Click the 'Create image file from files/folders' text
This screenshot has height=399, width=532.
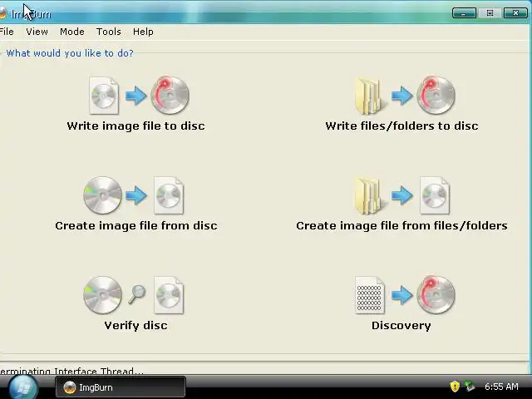click(x=401, y=225)
